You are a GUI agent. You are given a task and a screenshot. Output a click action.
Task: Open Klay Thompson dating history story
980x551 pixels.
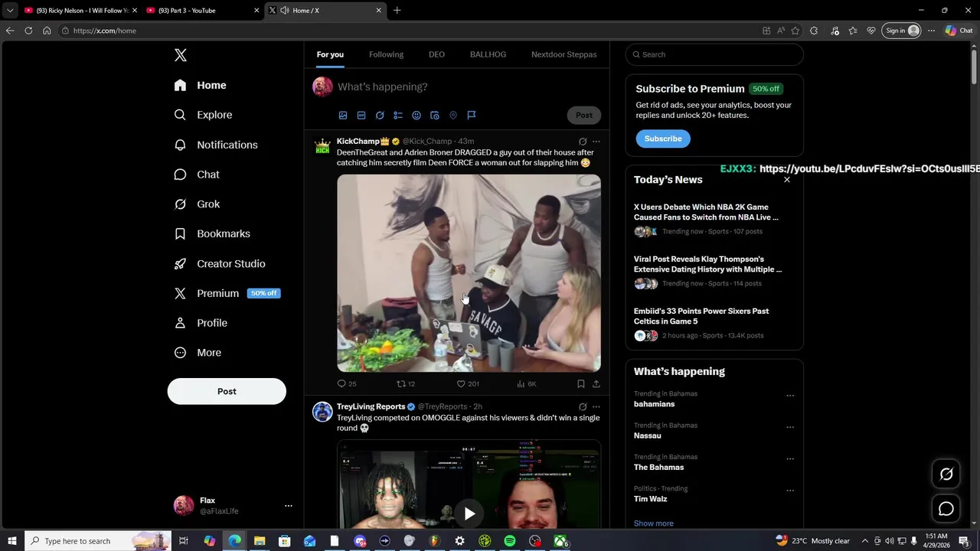[x=714, y=271]
